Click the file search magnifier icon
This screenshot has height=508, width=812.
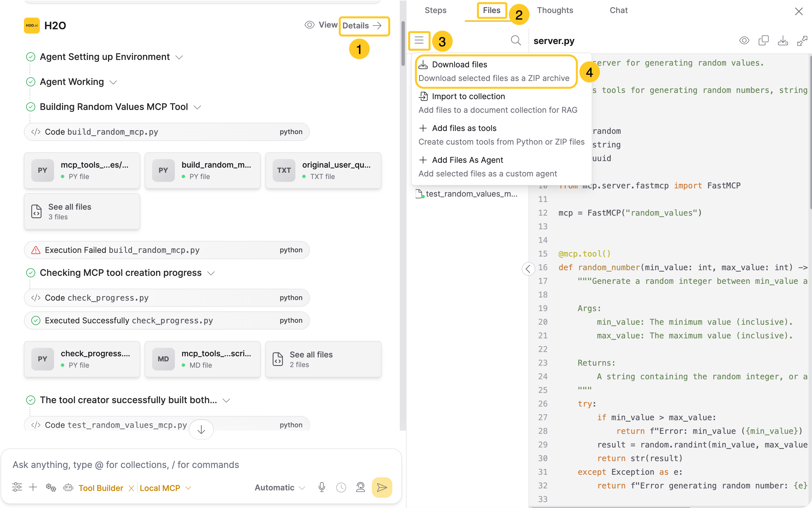click(x=515, y=40)
